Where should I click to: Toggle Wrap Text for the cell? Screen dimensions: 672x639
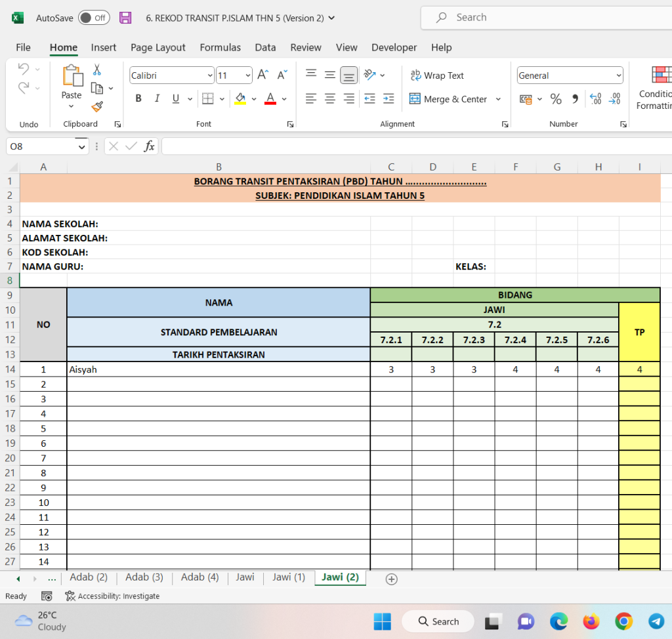[437, 75]
